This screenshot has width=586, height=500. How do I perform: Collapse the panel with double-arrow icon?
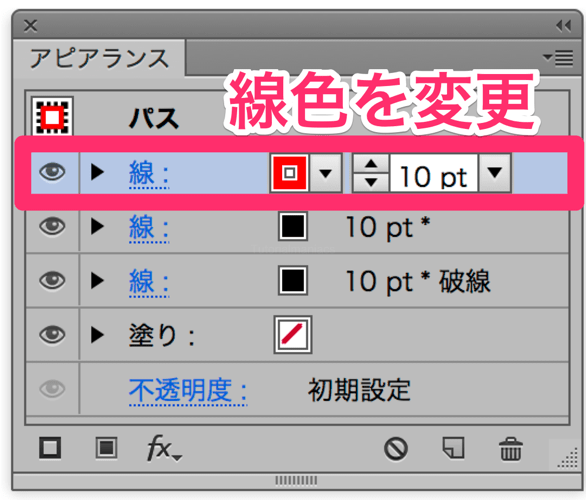point(563,26)
